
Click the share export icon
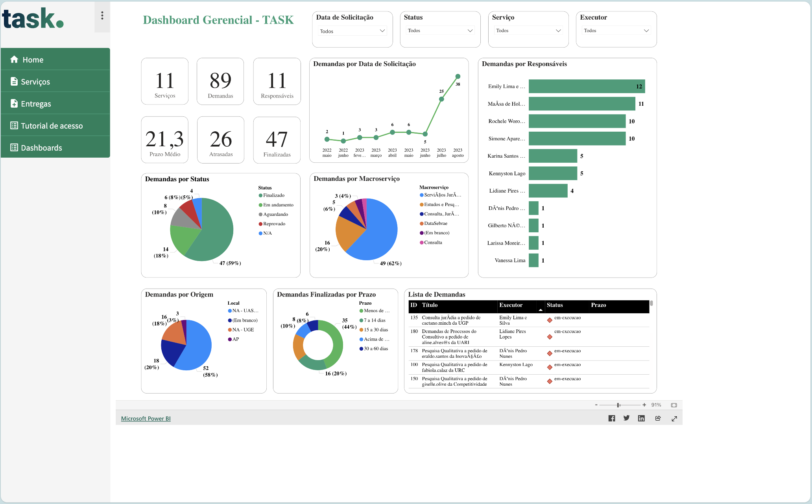click(x=658, y=418)
